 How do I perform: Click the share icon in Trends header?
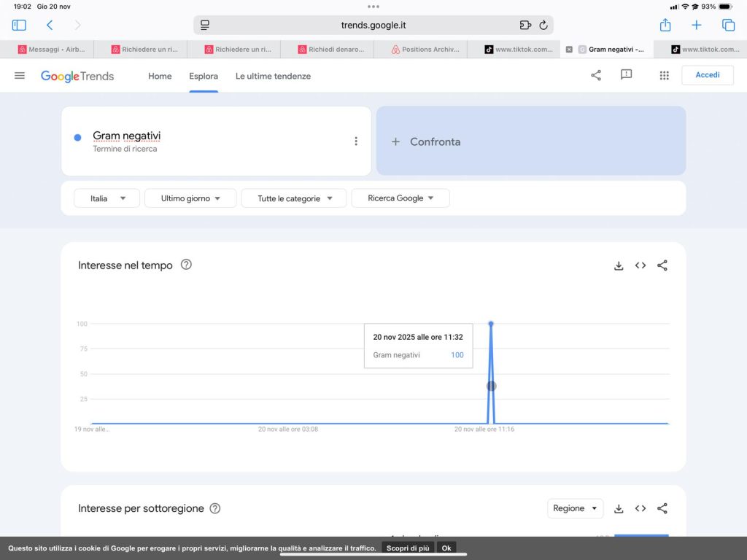(x=596, y=75)
